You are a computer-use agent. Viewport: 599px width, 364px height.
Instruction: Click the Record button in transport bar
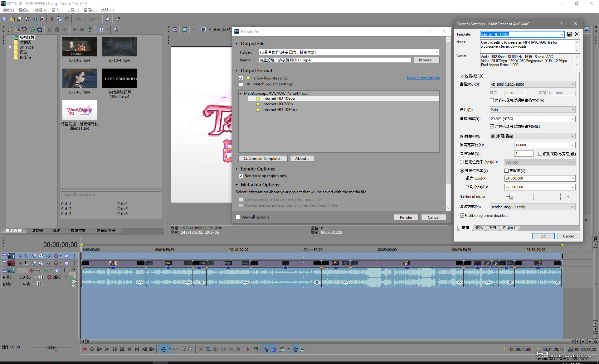pyautogui.click(x=84, y=349)
